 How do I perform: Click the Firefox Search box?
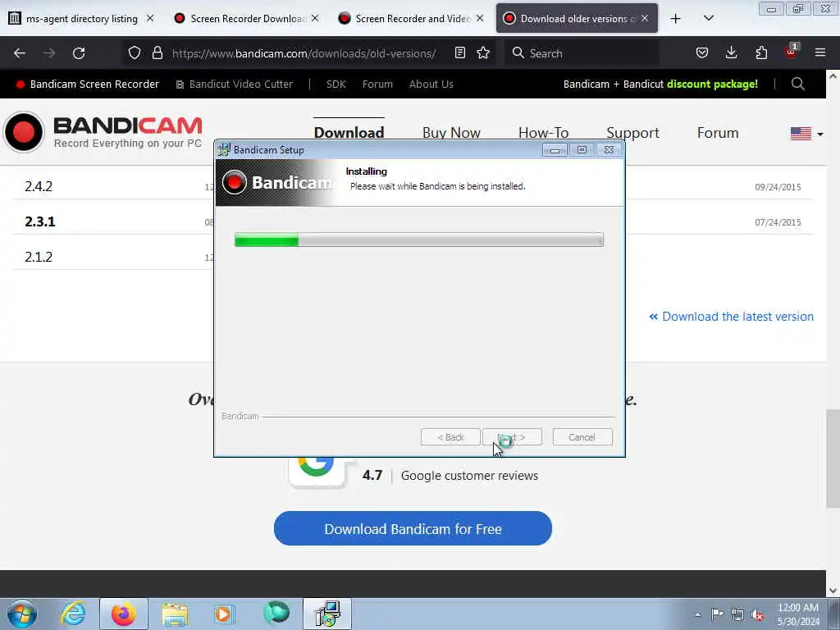click(582, 53)
